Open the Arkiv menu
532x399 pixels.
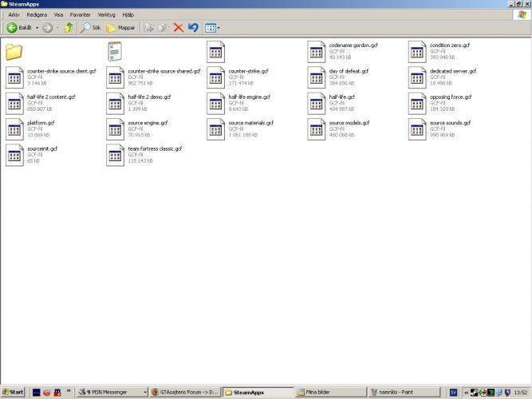(14, 14)
